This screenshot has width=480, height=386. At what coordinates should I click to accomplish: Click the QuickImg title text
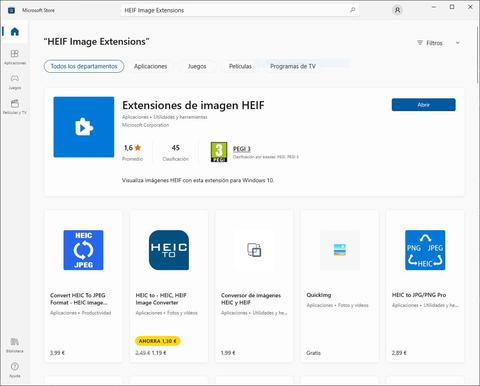(x=319, y=295)
